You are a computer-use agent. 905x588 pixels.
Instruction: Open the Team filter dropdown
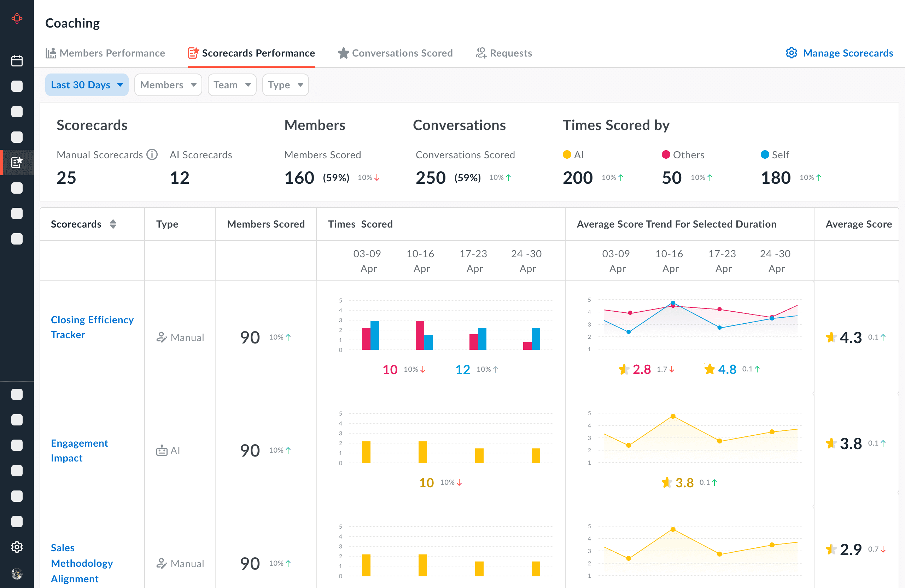tap(232, 85)
